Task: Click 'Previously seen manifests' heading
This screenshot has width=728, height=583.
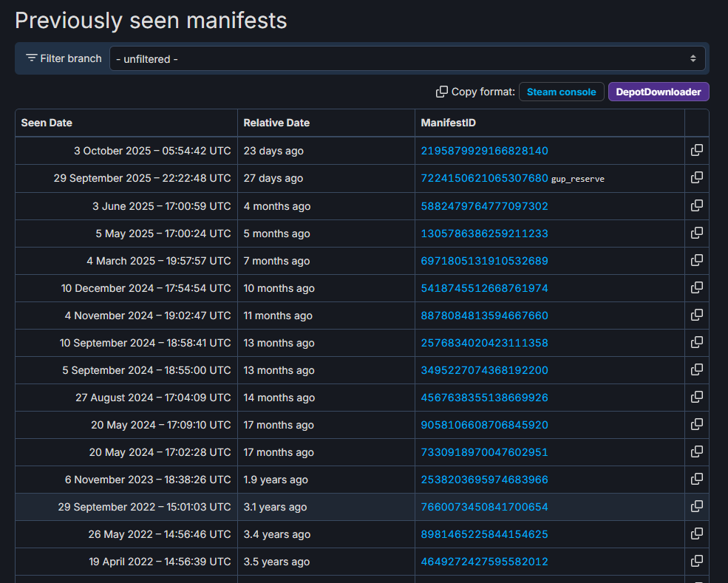Action: point(151,21)
